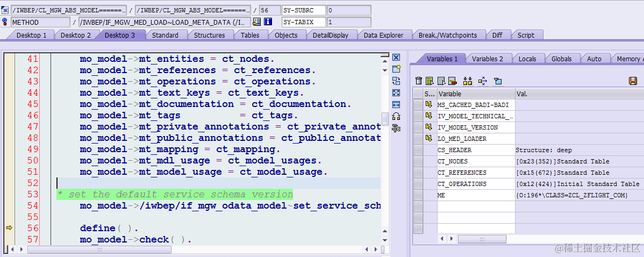This screenshot has height=257, width=644.
Task: Click code line 44 mt_text_keys assignment
Action: tap(192, 93)
